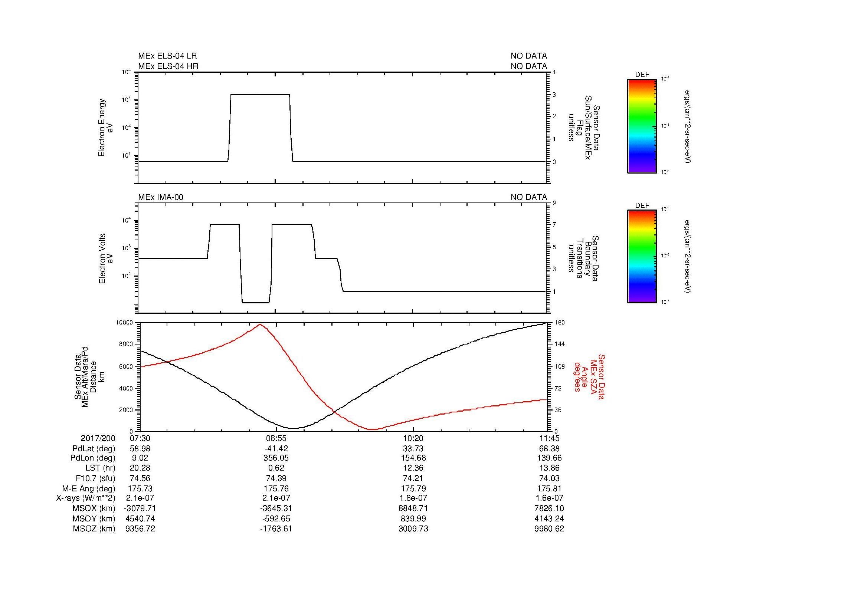868x613 pixels.
Task: Click the 'MSOX (km)' row label
Action: 94,508
